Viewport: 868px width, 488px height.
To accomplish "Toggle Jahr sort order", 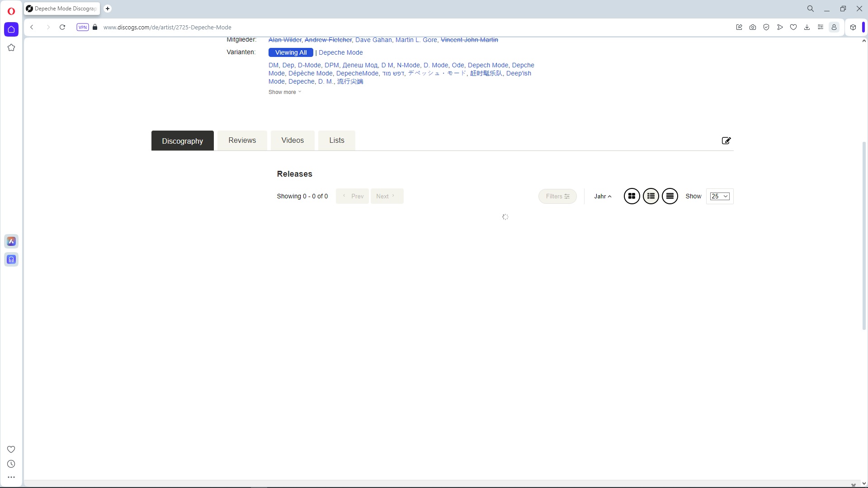I will [603, 196].
